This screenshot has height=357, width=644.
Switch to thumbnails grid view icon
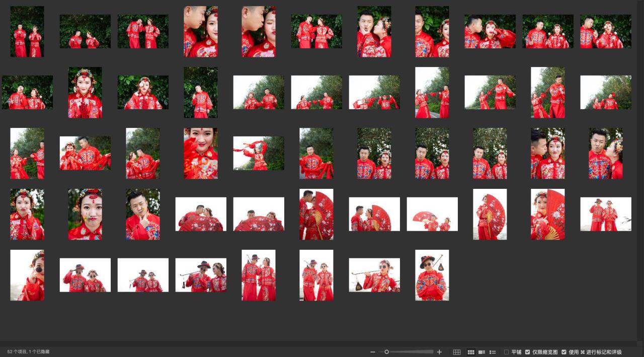(471, 352)
